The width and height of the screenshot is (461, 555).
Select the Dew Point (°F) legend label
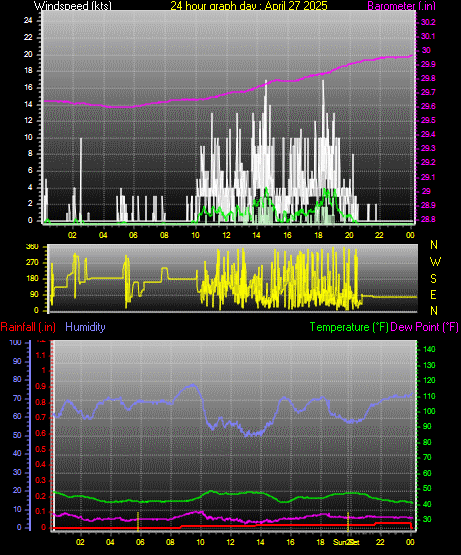[x=424, y=327]
